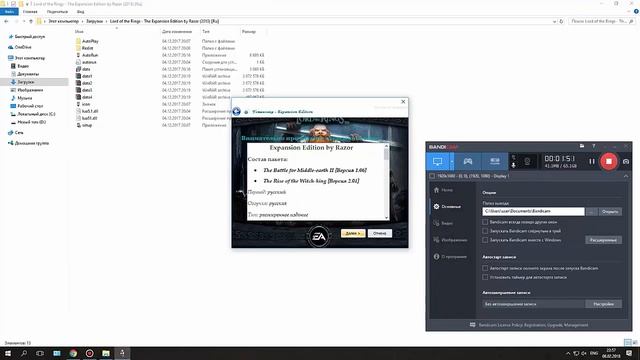Open the screen mode dropdown arrow in Bandicam

point(452,162)
